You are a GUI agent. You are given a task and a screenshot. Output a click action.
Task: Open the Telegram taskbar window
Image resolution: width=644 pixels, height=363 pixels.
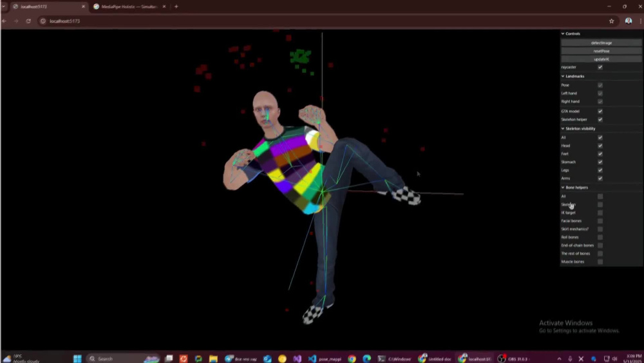(241, 358)
